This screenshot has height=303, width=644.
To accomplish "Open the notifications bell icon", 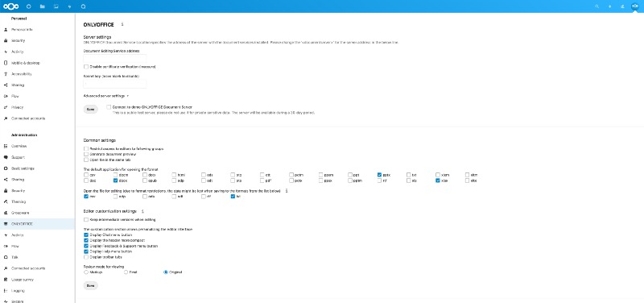I will coord(609,6).
